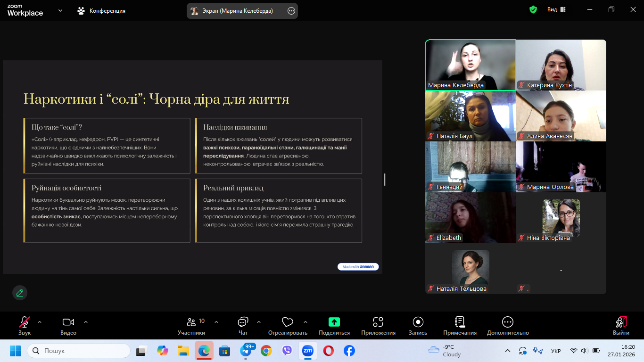Image resolution: width=644 pixels, height=362 pixels.
Task: Click the Windows taskbar search field Пошук
Action: (78, 351)
